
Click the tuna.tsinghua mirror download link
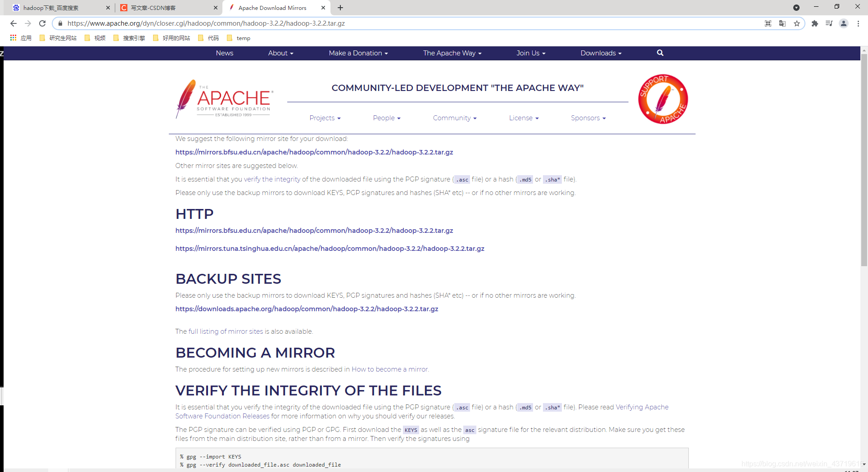coord(330,249)
